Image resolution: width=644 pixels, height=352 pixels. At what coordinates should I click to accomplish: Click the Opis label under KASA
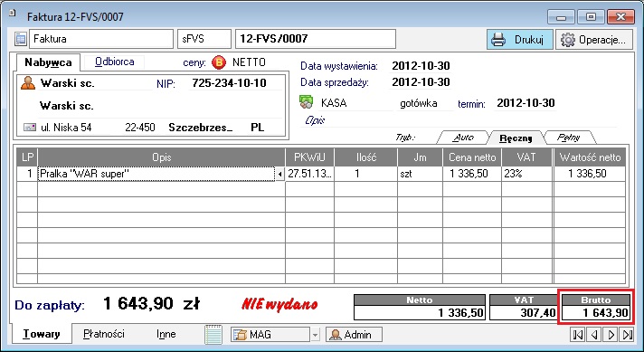[315, 120]
